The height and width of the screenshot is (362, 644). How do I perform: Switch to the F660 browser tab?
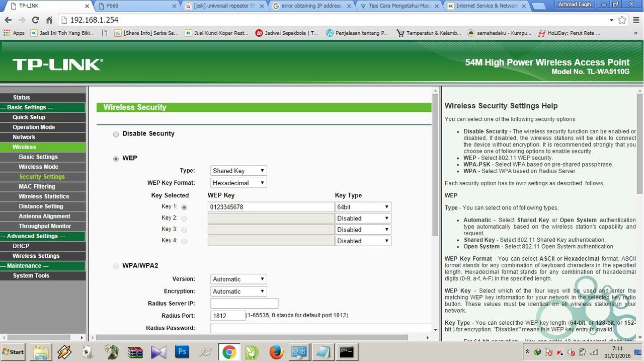pyautogui.click(x=136, y=6)
